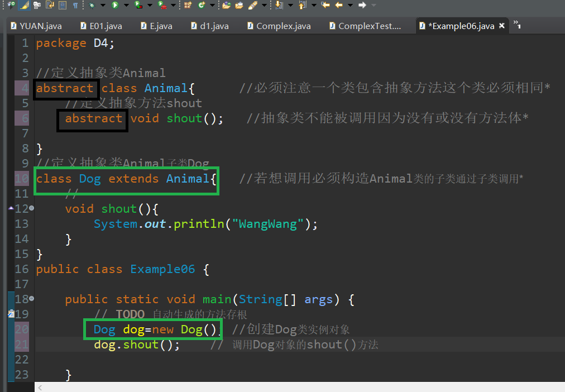Click Run External Tools toolbox icon

[162, 5]
